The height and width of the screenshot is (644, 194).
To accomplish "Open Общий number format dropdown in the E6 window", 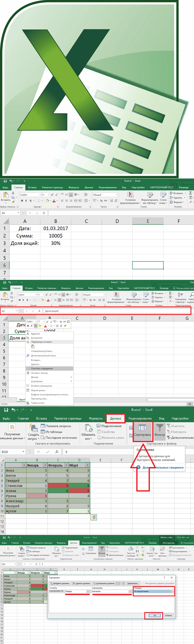I will [117, 195].
